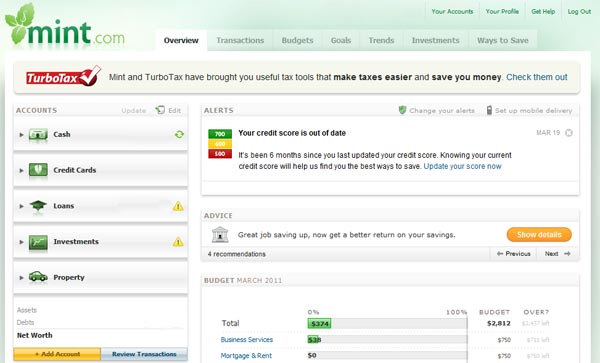Click the credit score 700/600/500 meter icon

point(220,144)
